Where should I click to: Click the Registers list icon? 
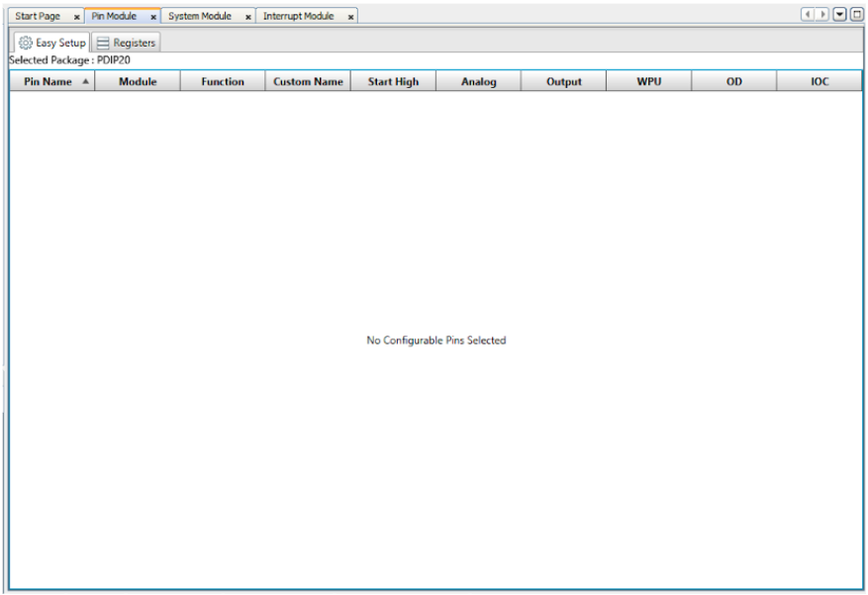pyautogui.click(x=103, y=44)
